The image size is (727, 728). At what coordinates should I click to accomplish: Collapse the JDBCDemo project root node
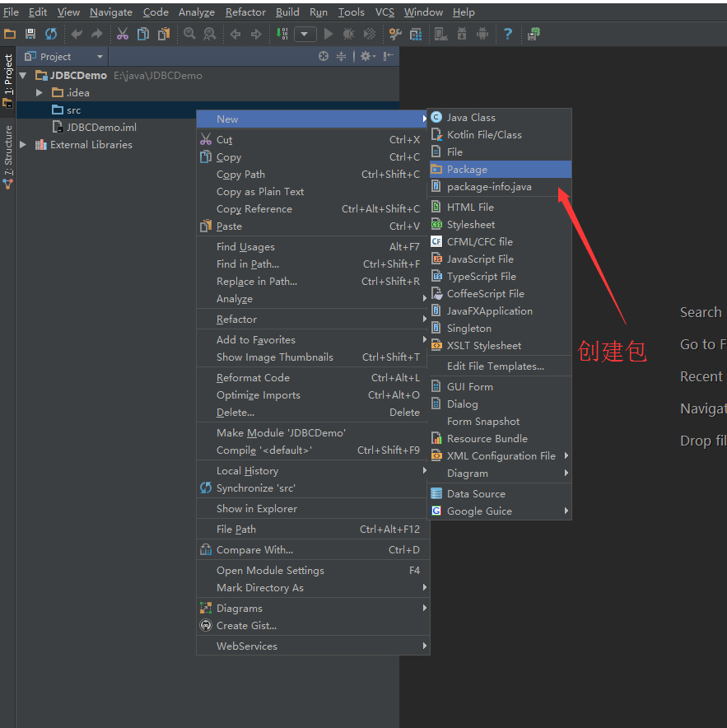[x=22, y=74]
